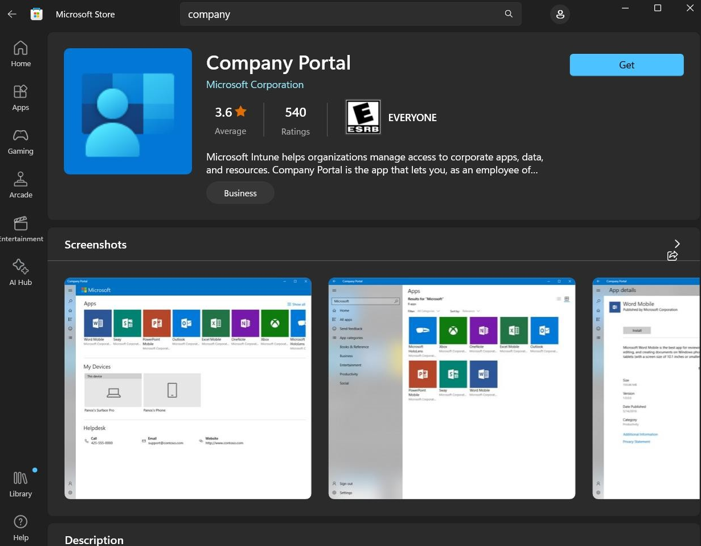The image size is (701, 546).
Task: Open Microsoft Corporation publisher link
Action: pyautogui.click(x=254, y=85)
